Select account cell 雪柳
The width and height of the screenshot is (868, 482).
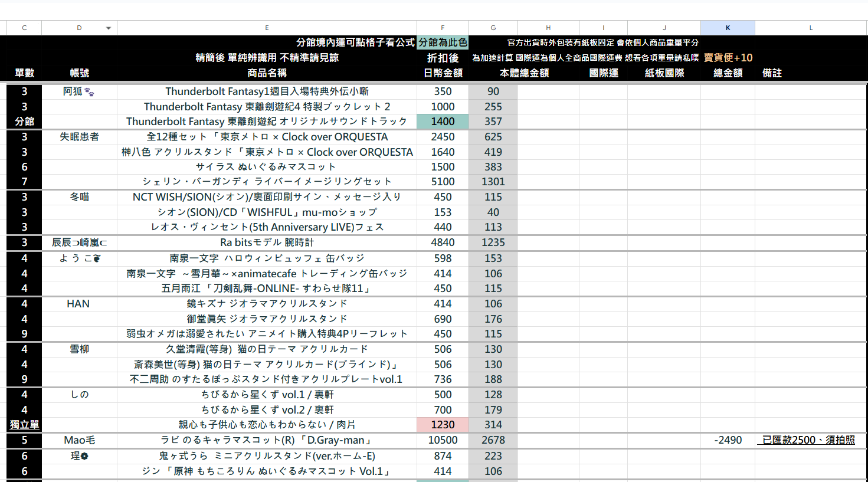(x=79, y=349)
